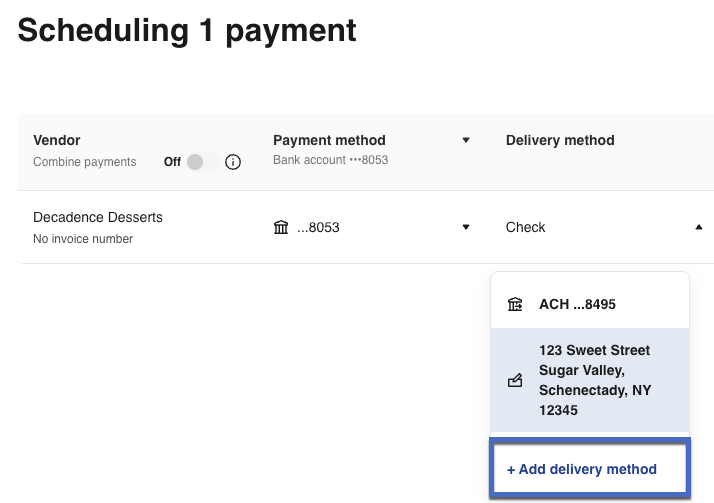Image resolution: width=714 pixels, height=503 pixels.
Task: Open the Payment method header dropdown arrow
Action: coord(465,140)
